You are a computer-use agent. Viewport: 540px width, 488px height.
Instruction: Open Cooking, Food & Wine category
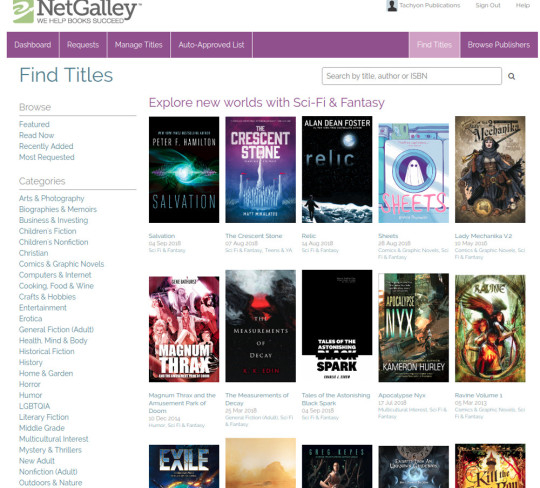56,286
